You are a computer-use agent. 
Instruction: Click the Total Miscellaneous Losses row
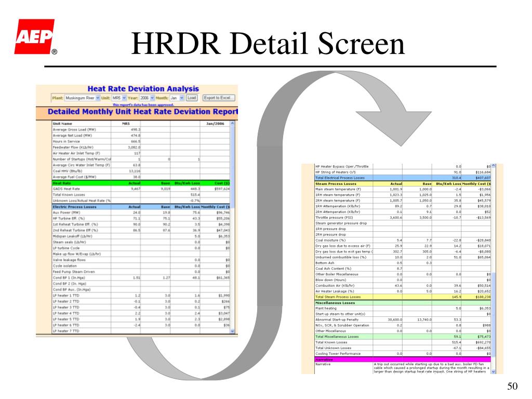403,337
